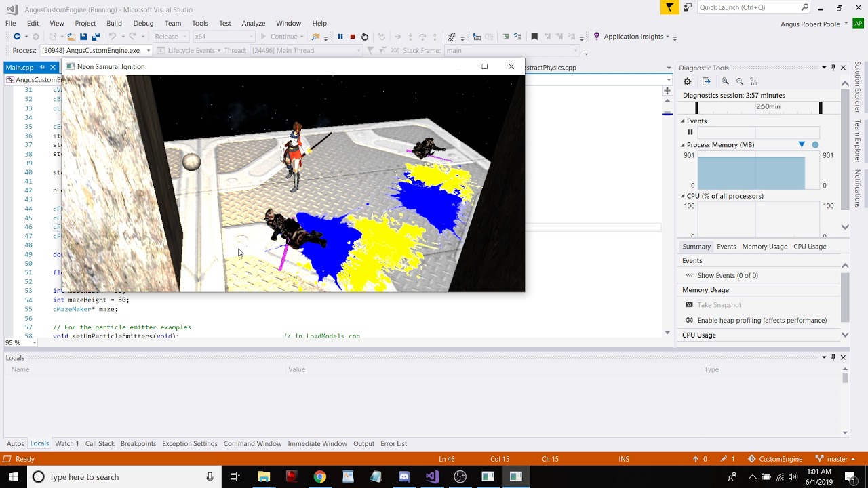Open the Solution Explorer side tab
868x488 pixels.
click(x=858, y=87)
